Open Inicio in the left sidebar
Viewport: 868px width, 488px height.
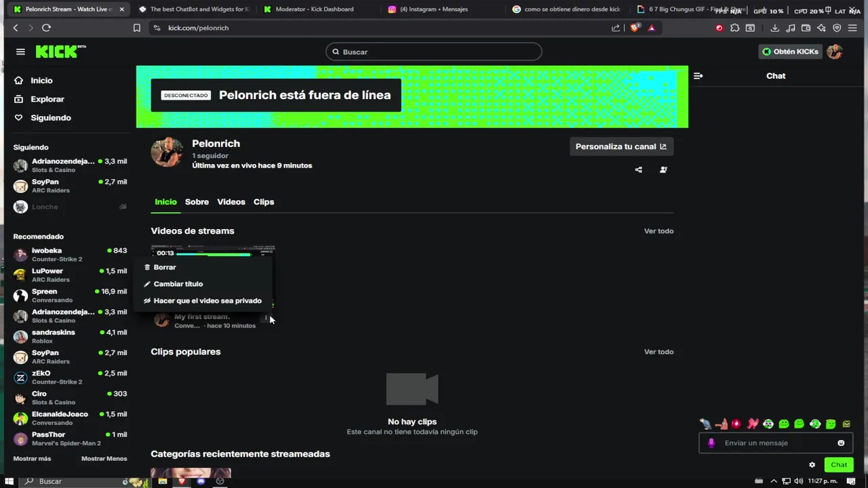pos(33,80)
